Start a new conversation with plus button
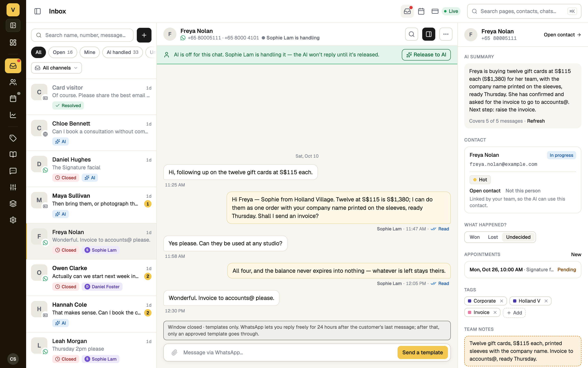This screenshot has width=588, height=368. (x=144, y=35)
